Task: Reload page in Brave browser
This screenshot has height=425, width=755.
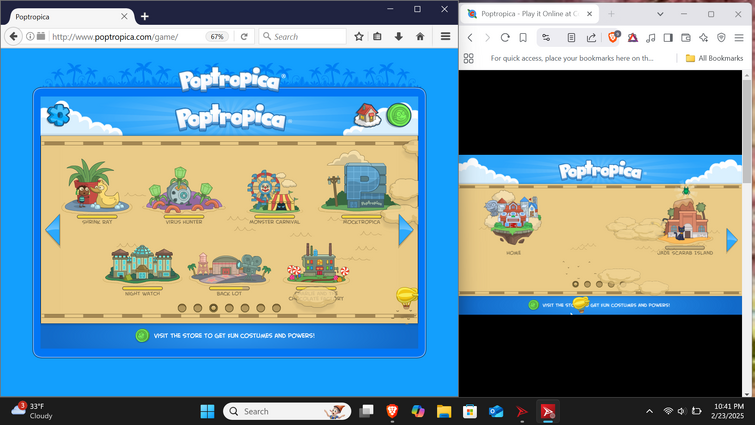Action: click(505, 38)
